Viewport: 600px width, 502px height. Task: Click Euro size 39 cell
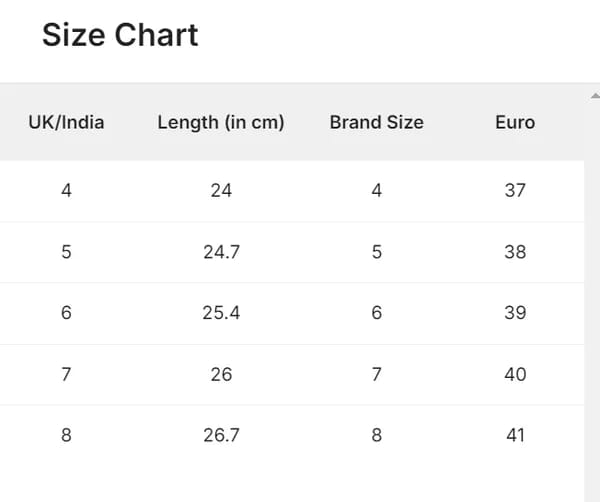click(x=515, y=313)
